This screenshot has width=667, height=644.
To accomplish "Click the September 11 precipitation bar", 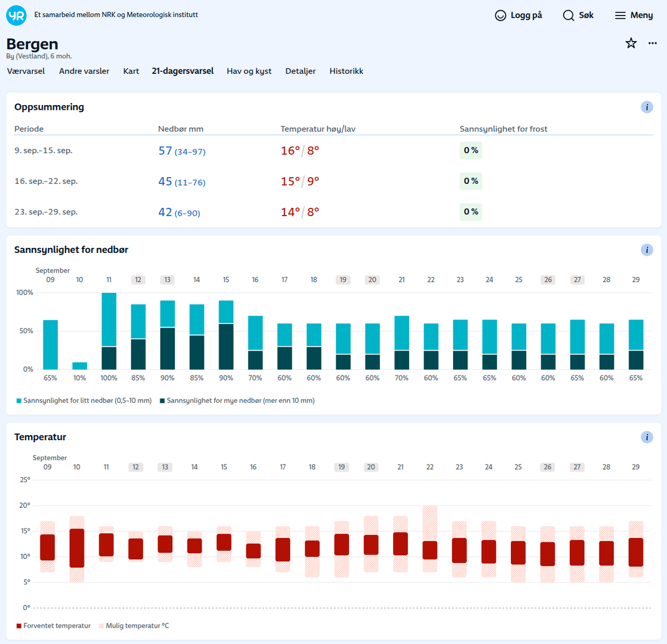I will (109, 331).
